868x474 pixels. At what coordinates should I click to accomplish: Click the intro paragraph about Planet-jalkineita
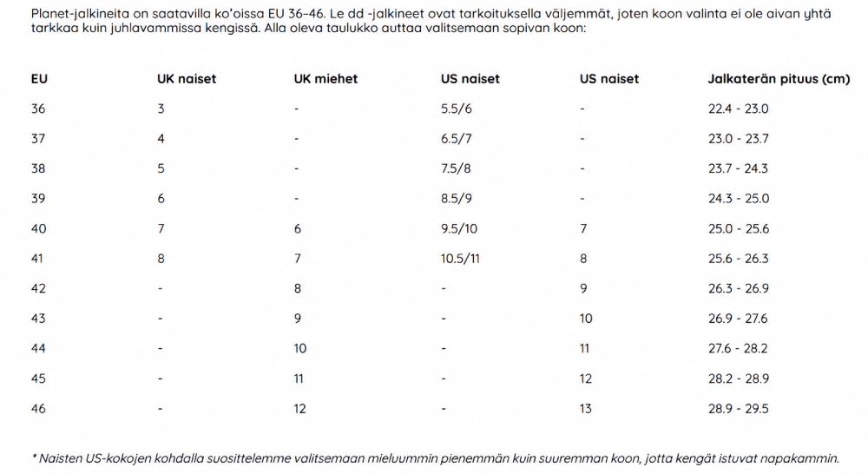431,21
